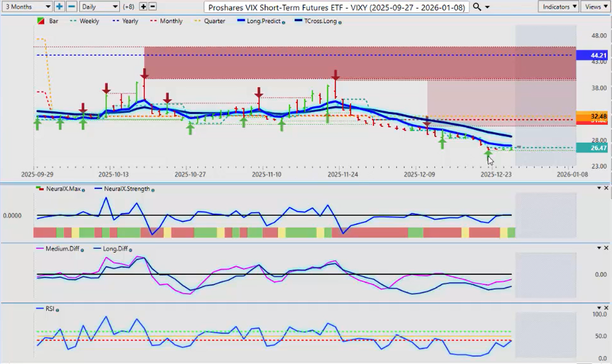Screen dimensions: 612x364
Task: Click the blue zoom-out minus button
Action: [71, 7]
